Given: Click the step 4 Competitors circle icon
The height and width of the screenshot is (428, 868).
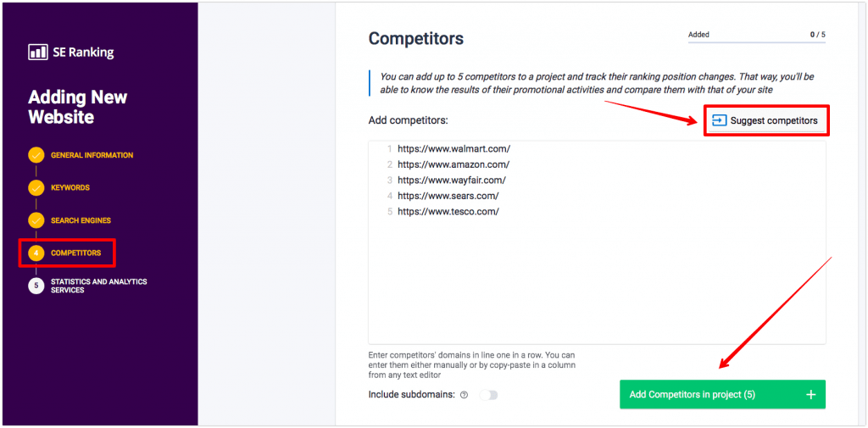Looking at the screenshot, I should [36, 253].
